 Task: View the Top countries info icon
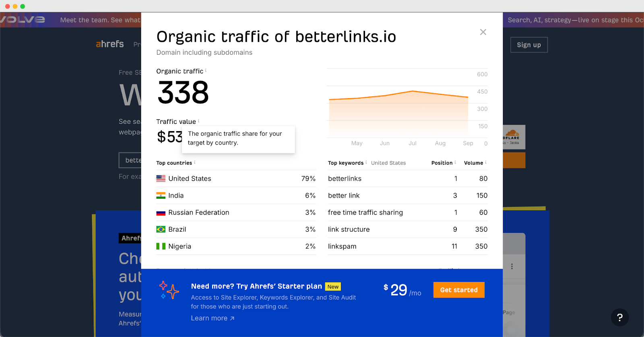tap(194, 162)
